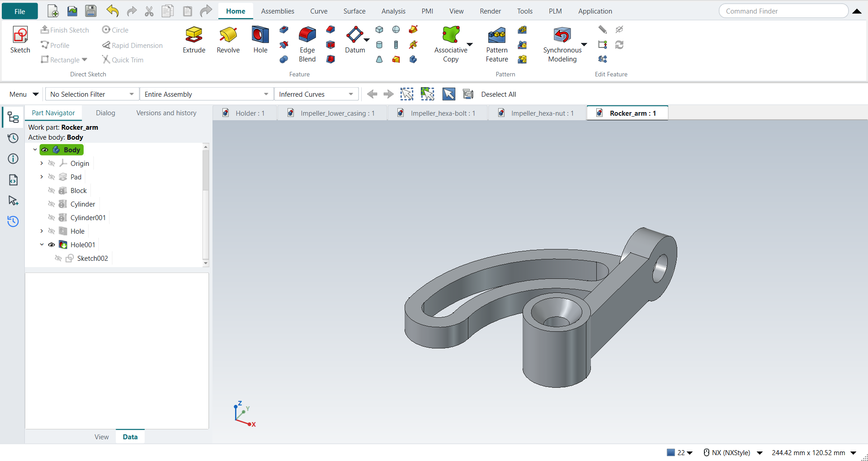
Task: Expand the Pad tree node
Action: (x=42, y=177)
